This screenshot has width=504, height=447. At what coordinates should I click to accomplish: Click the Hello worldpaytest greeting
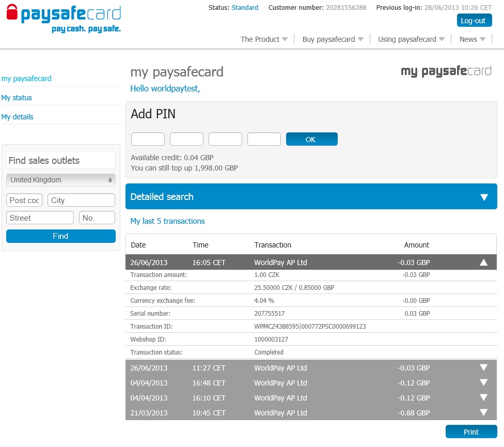[165, 88]
